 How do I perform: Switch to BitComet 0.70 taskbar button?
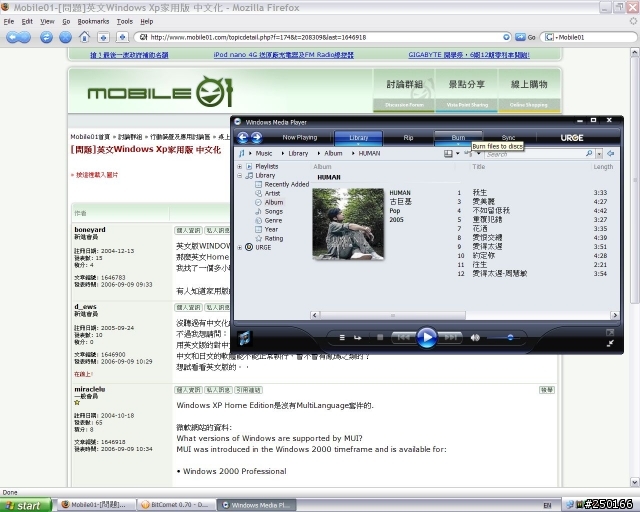[x=176, y=505]
